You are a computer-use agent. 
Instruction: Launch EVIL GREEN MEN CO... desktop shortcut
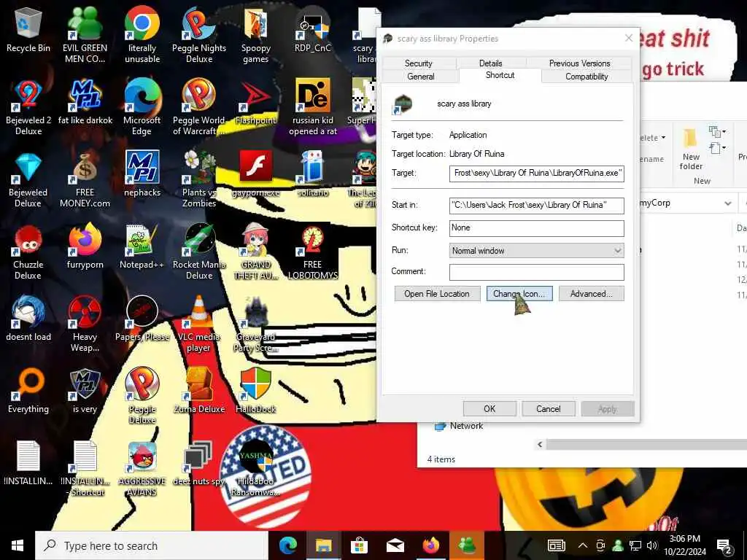(85, 34)
